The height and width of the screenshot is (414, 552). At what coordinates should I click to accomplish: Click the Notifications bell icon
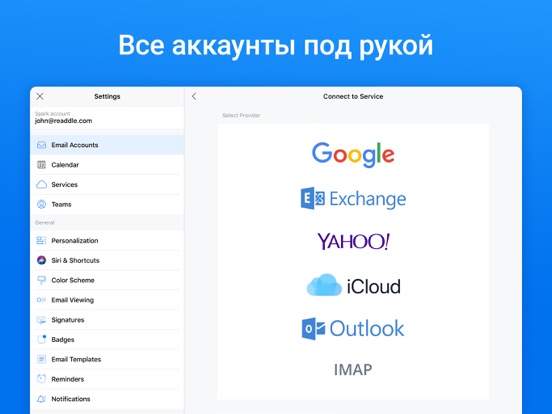(41, 399)
